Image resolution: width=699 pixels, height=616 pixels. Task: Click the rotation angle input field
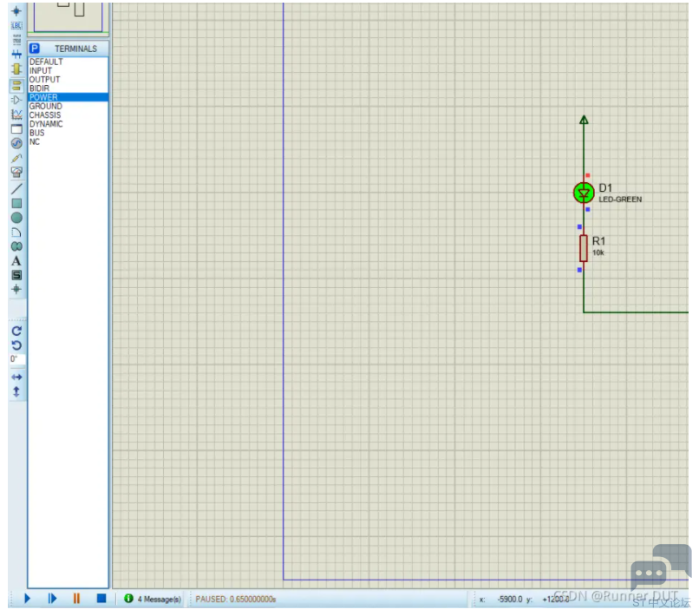pyautogui.click(x=17, y=359)
